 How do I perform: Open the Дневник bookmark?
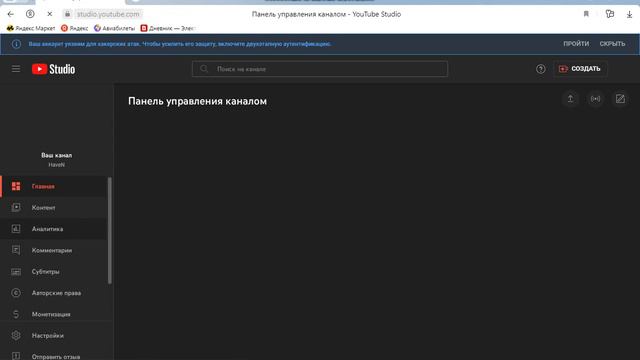167,28
